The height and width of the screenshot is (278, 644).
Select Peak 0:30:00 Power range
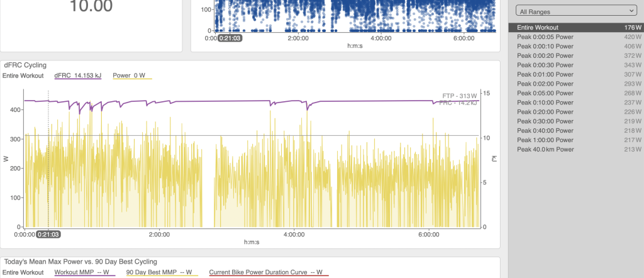click(576, 121)
